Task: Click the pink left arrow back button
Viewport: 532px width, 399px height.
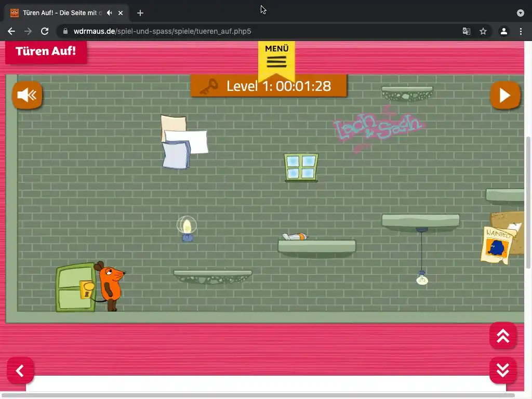Action: (x=20, y=370)
